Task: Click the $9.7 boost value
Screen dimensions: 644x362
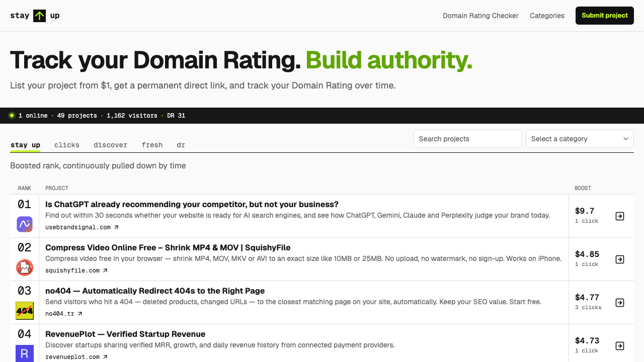Action: 585,211
